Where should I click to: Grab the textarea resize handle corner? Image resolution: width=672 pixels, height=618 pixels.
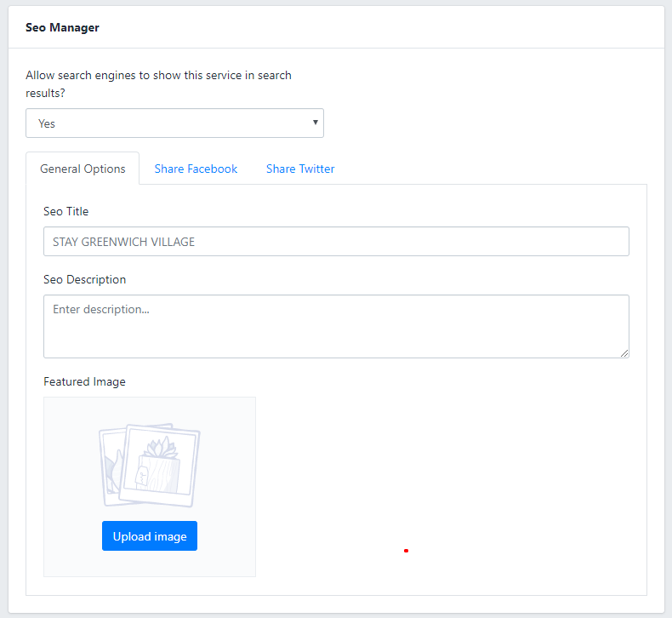(624, 352)
